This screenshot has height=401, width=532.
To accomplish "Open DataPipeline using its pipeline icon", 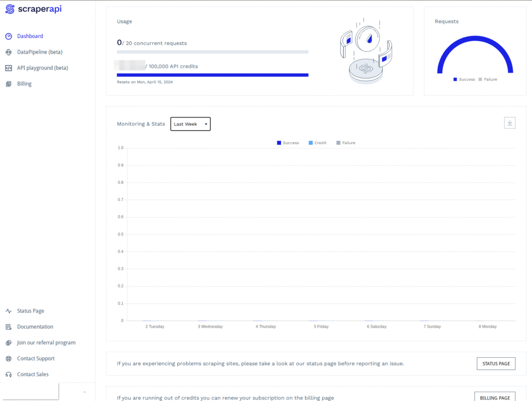I will (x=8, y=52).
